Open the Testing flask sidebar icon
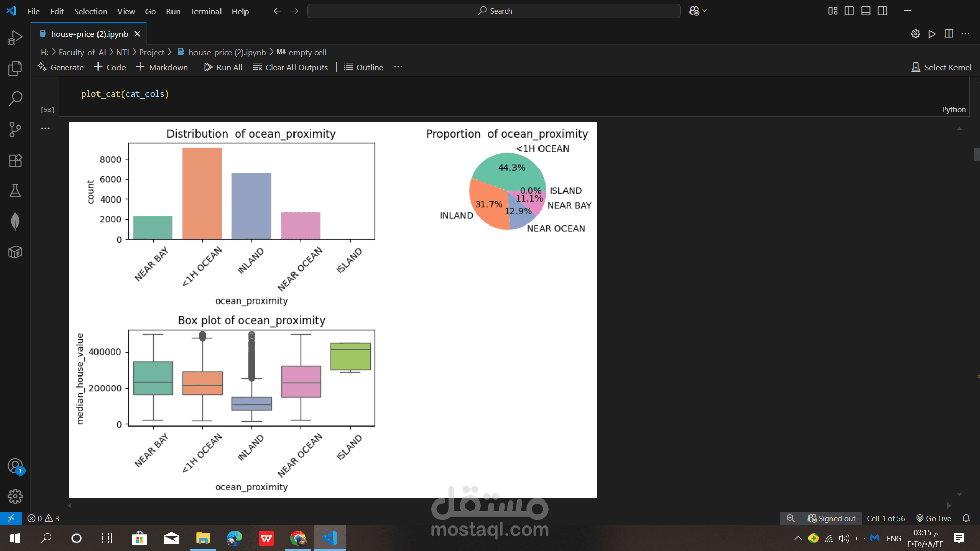Viewport: 980px width, 551px height. 15,191
